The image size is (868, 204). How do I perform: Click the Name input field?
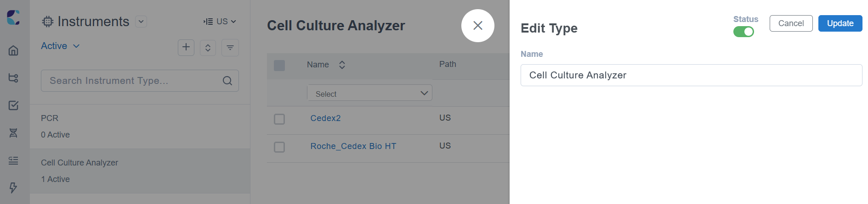pyautogui.click(x=691, y=75)
